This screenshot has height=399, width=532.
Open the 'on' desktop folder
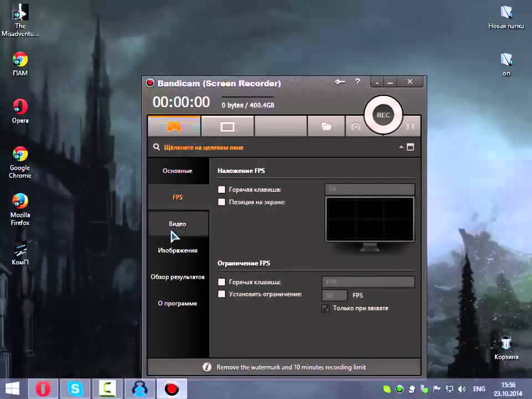pyautogui.click(x=506, y=64)
